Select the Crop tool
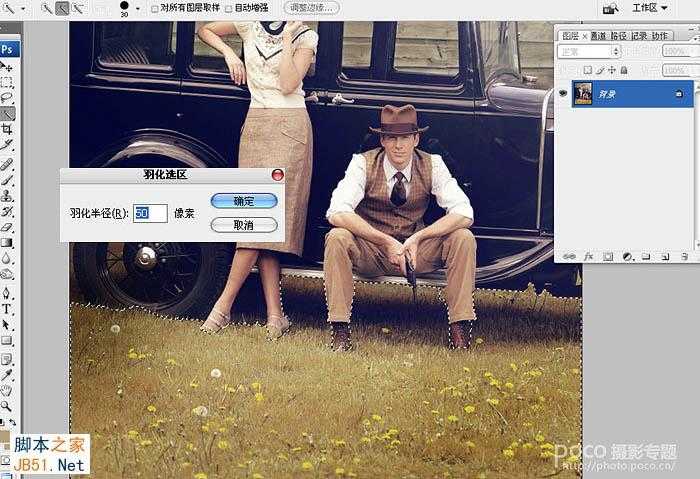 (7, 129)
